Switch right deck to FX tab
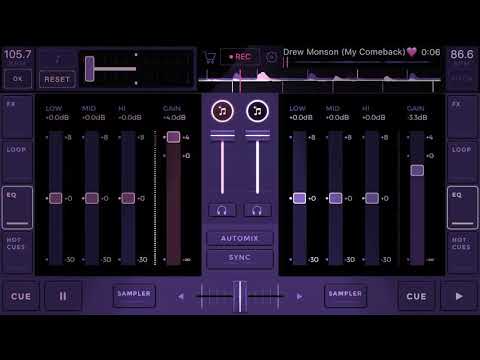 click(x=462, y=117)
